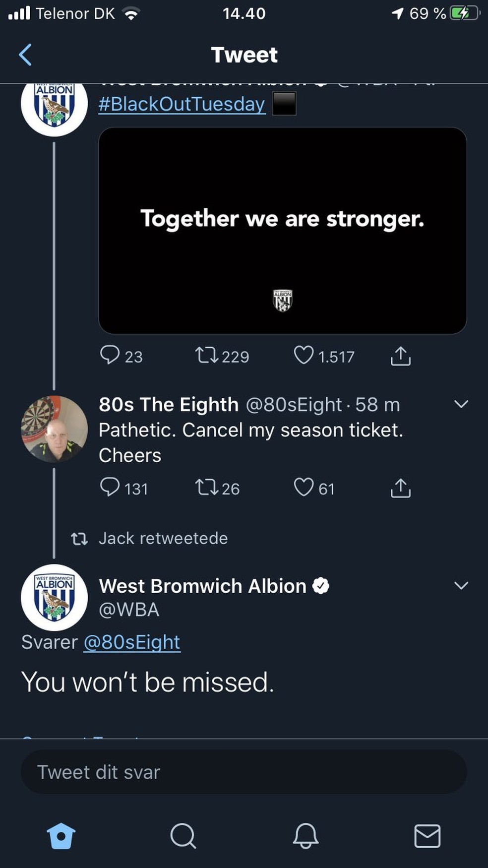Reply to 80s The Eighth's tweet
This screenshot has width=488, height=868.
click(x=110, y=488)
